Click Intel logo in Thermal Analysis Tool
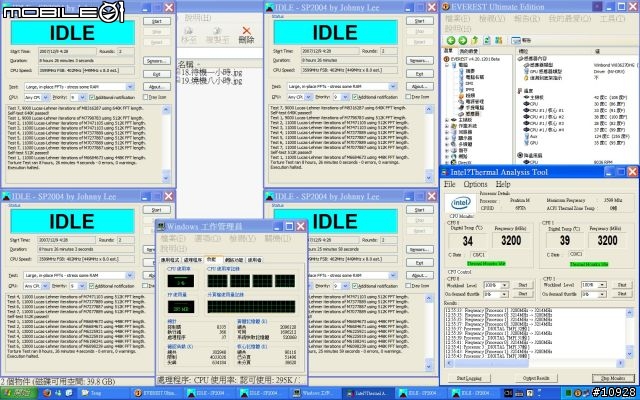Image resolution: width=640 pixels, height=400 pixels. (460, 203)
